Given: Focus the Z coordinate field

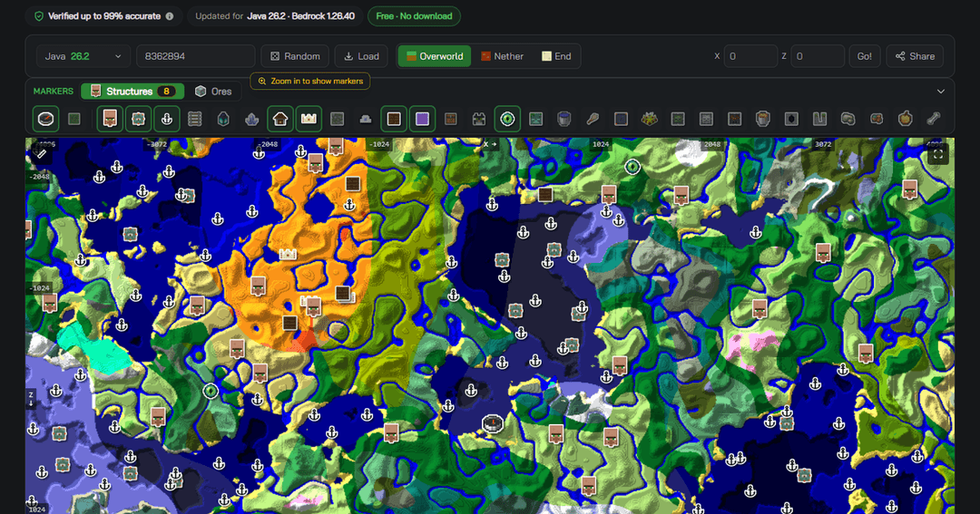Looking at the screenshot, I should [x=818, y=56].
